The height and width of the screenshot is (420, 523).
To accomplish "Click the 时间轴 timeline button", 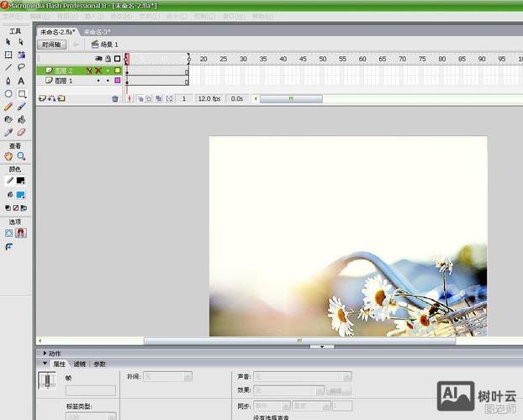I will click(x=51, y=45).
